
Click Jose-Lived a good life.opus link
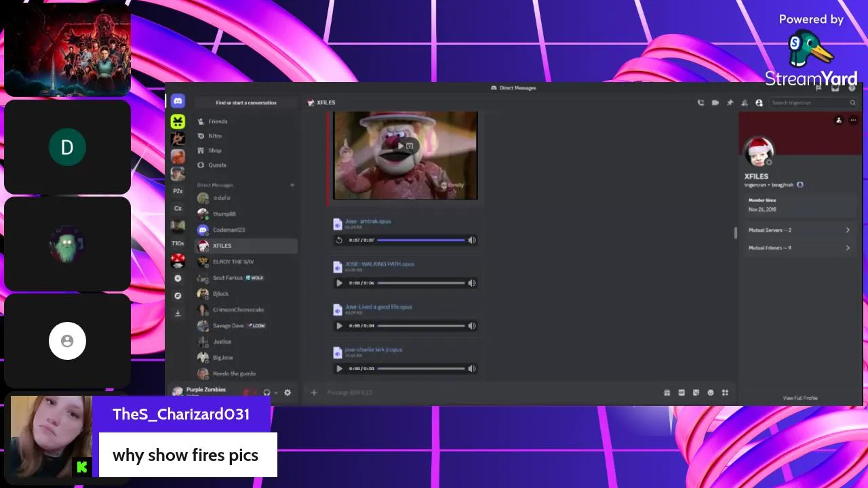[x=378, y=306]
